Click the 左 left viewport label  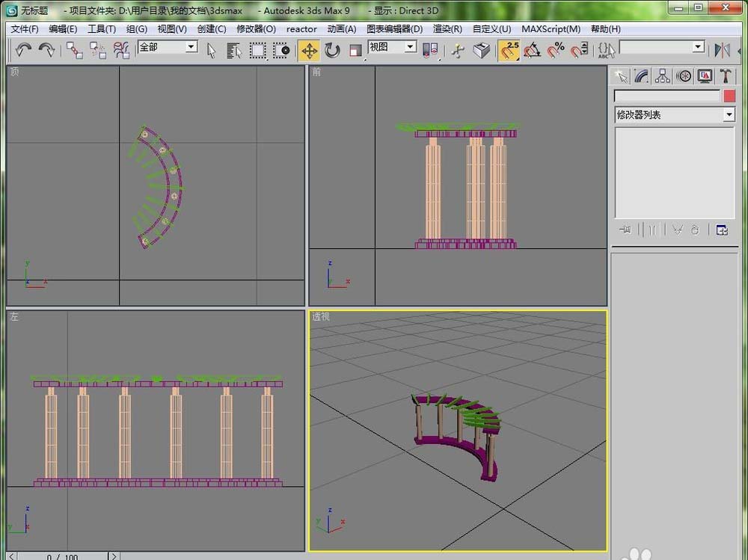pyautogui.click(x=14, y=317)
